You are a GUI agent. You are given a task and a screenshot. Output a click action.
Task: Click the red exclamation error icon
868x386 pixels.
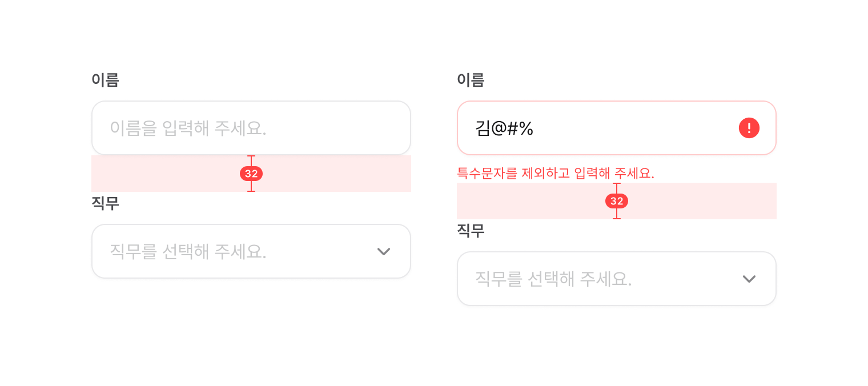pyautogui.click(x=749, y=128)
